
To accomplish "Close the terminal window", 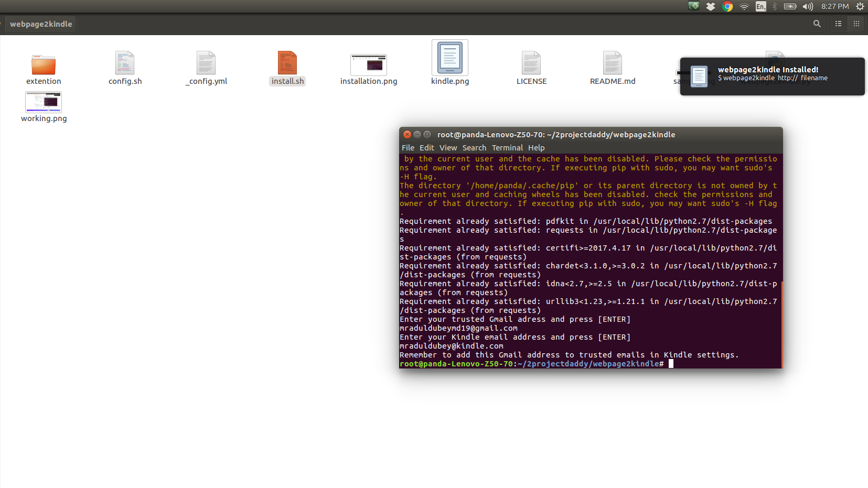I will click(x=408, y=135).
